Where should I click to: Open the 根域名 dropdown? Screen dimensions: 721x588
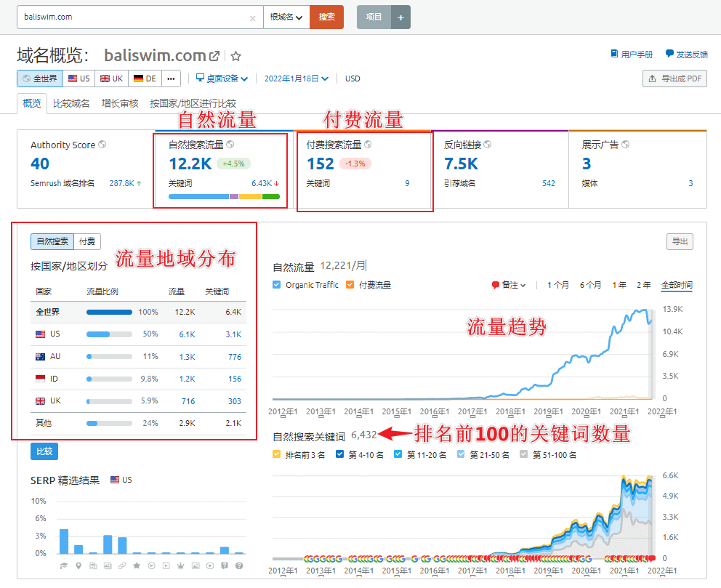click(286, 17)
